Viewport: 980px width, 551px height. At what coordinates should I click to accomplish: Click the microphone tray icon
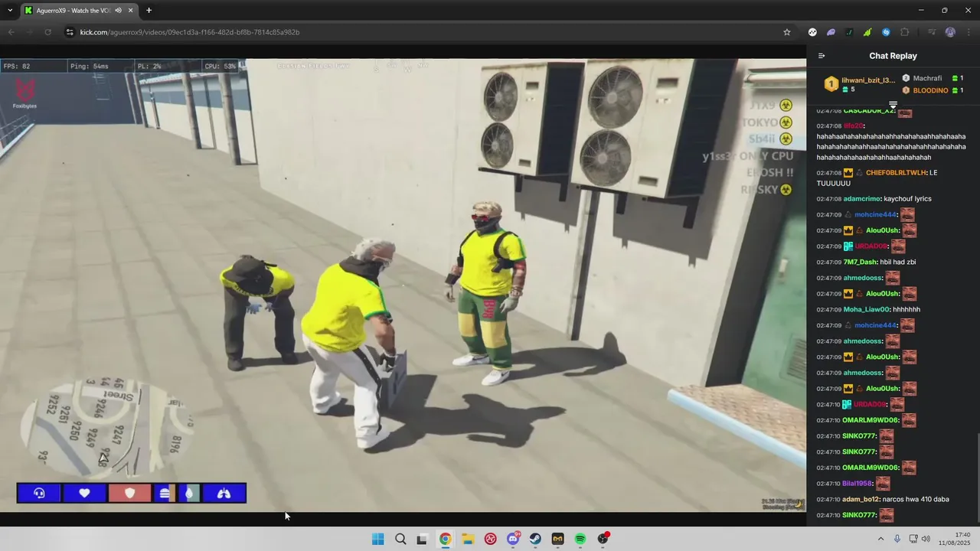[897, 539]
